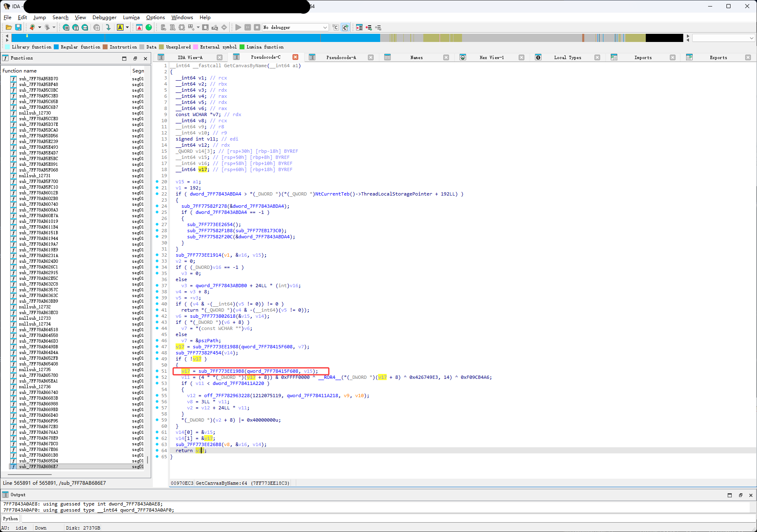The width and height of the screenshot is (757, 532).
Task: Open the 'No debugger' selection dropdown
Action: click(295, 27)
